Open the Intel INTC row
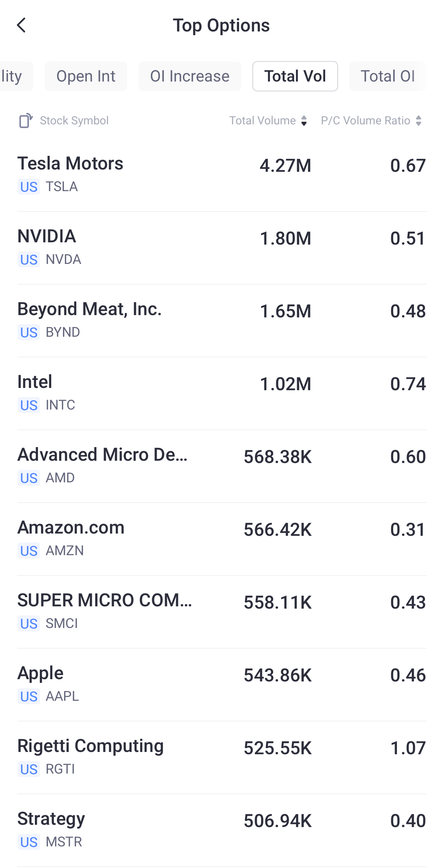This screenshot has height=868, width=444. tap(222, 393)
